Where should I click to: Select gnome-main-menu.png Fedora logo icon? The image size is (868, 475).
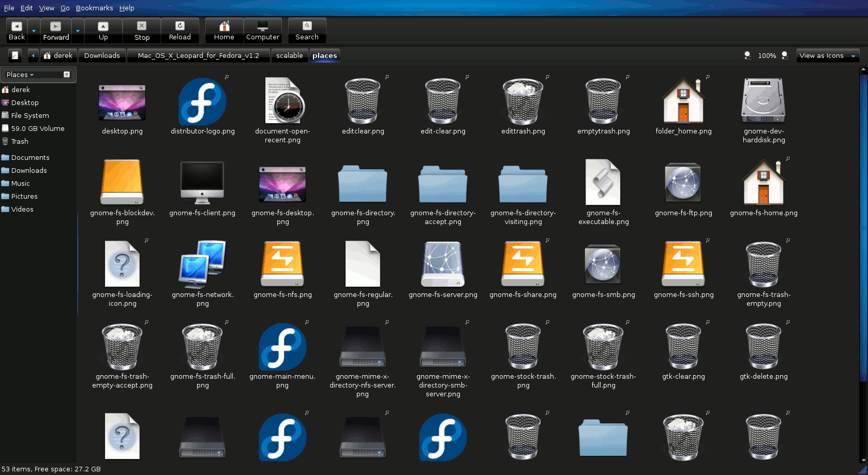(x=283, y=347)
